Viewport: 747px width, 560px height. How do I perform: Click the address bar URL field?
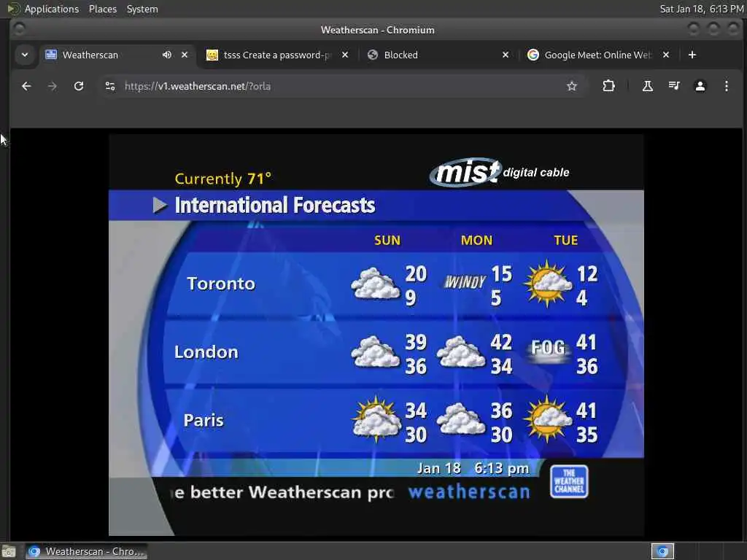343,86
